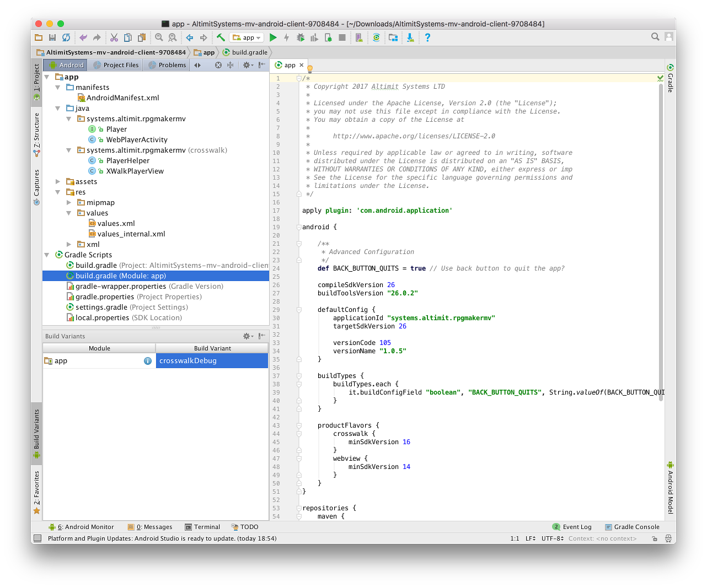Viewport: 707px width, 588px height.
Task: Click the Paste clipboard icon
Action: coord(142,37)
